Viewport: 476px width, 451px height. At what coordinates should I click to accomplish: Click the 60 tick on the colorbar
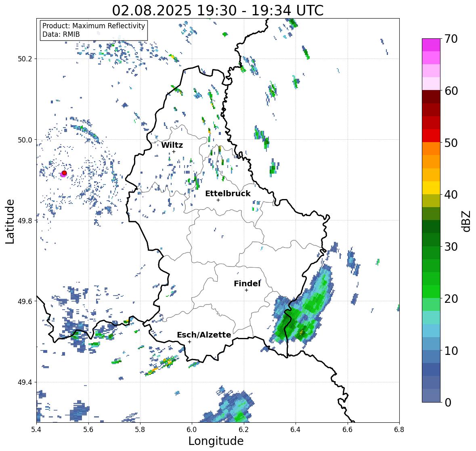[451, 91]
